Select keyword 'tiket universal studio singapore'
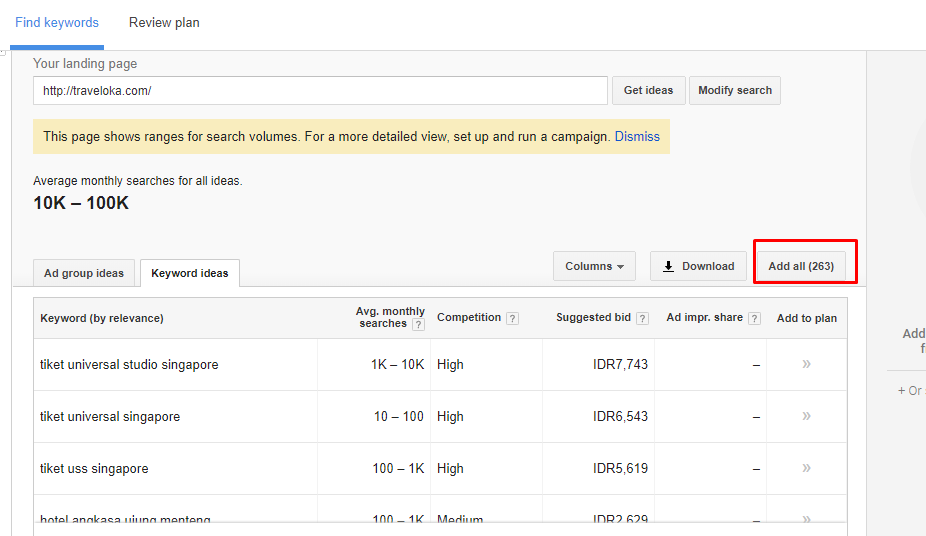Image resolution: width=926 pixels, height=536 pixels. pos(129,365)
